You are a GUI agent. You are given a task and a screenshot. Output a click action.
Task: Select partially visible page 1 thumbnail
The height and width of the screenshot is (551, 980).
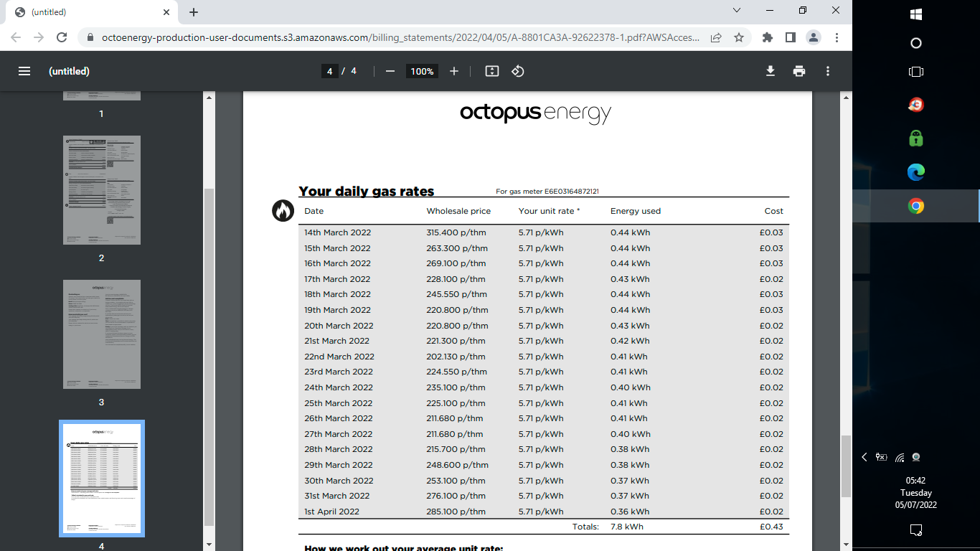[x=102, y=95]
